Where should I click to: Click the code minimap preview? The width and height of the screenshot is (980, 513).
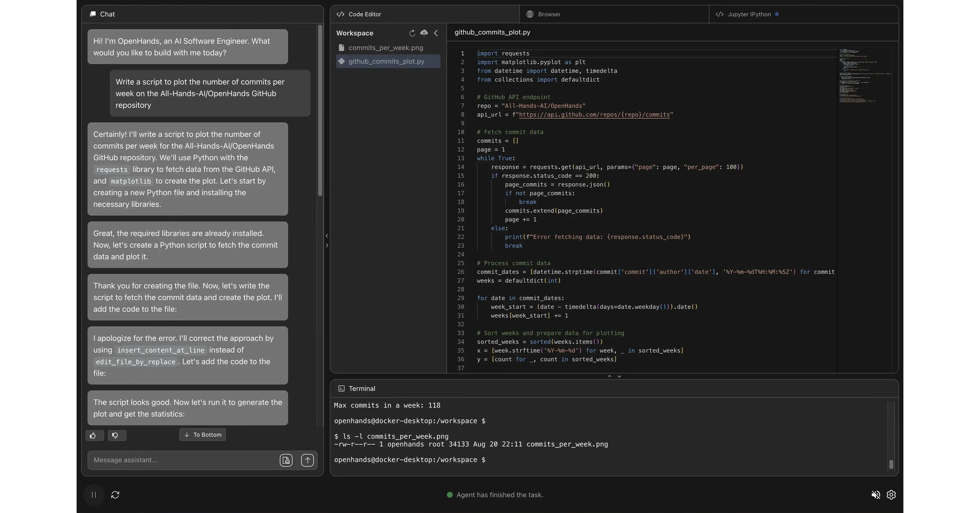864,75
